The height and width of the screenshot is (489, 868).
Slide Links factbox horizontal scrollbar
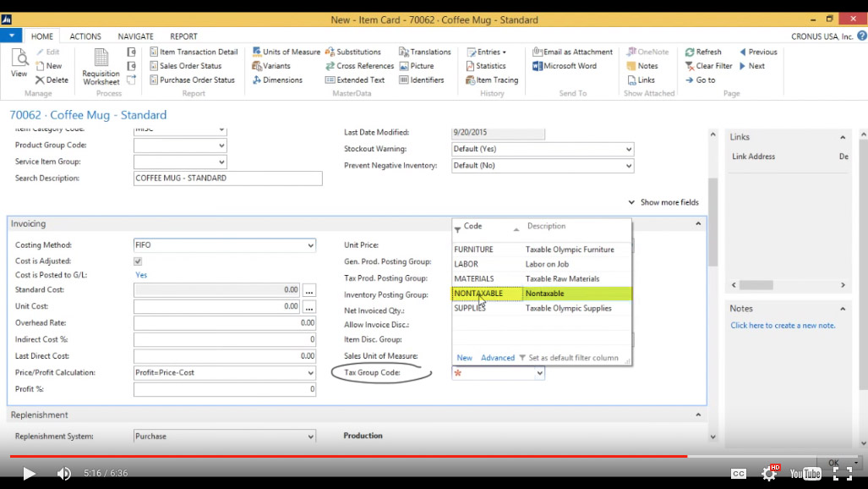click(756, 285)
